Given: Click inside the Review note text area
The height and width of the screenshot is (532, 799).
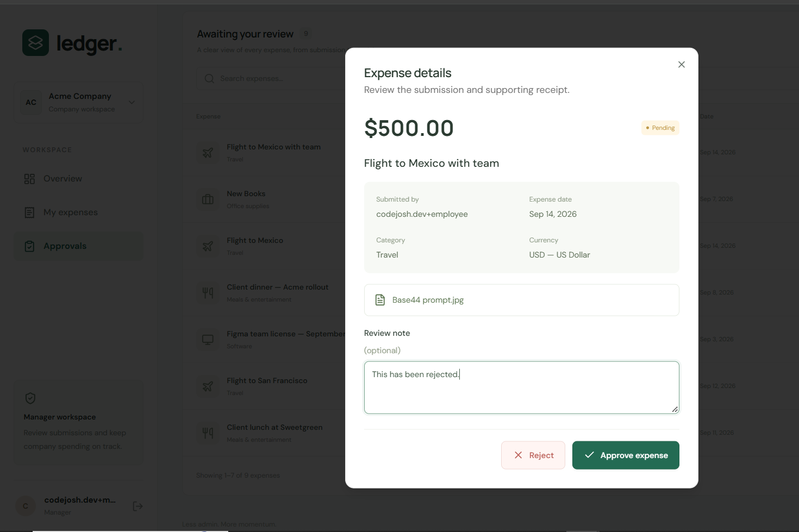Looking at the screenshot, I should tap(521, 387).
